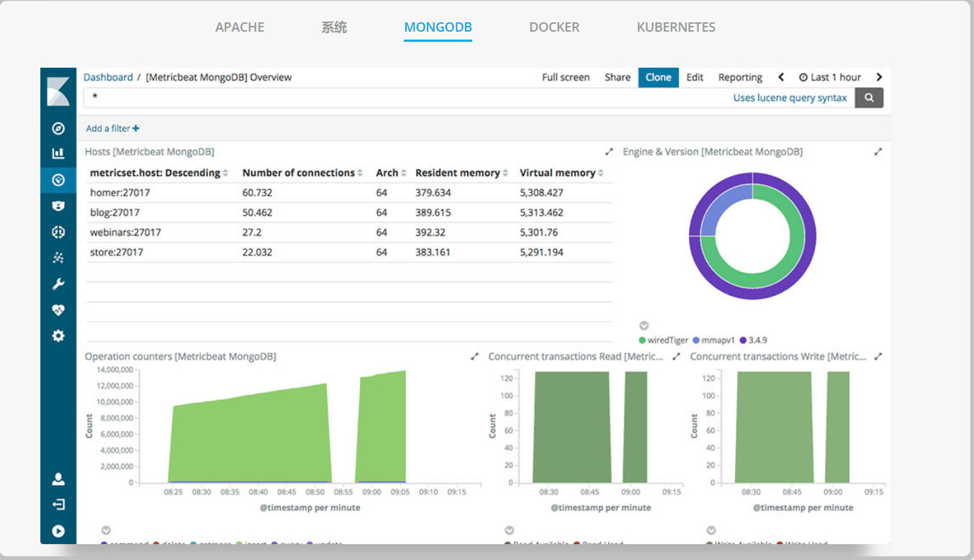The image size is (974, 560).
Task: Open Discover compass icon in sidebar
Action: point(58,129)
